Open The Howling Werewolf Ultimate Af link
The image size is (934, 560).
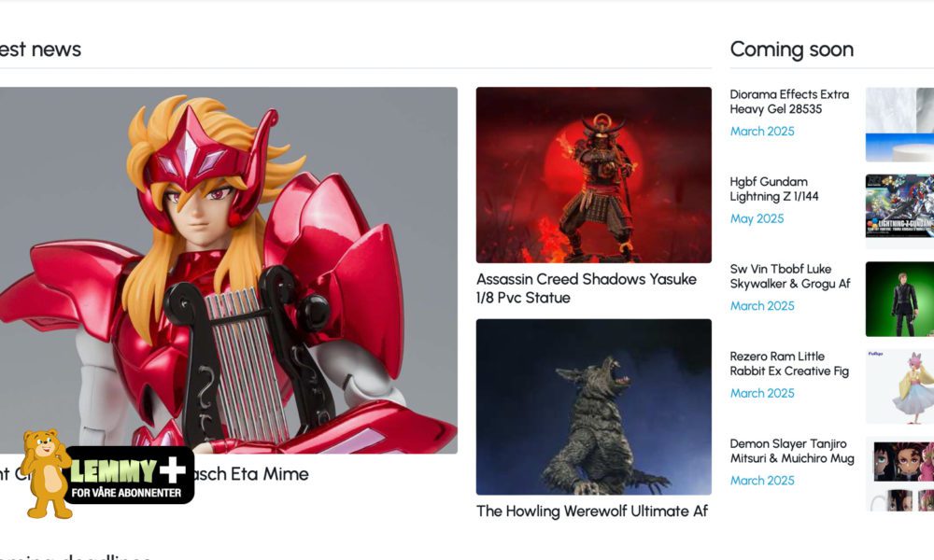pos(592,511)
